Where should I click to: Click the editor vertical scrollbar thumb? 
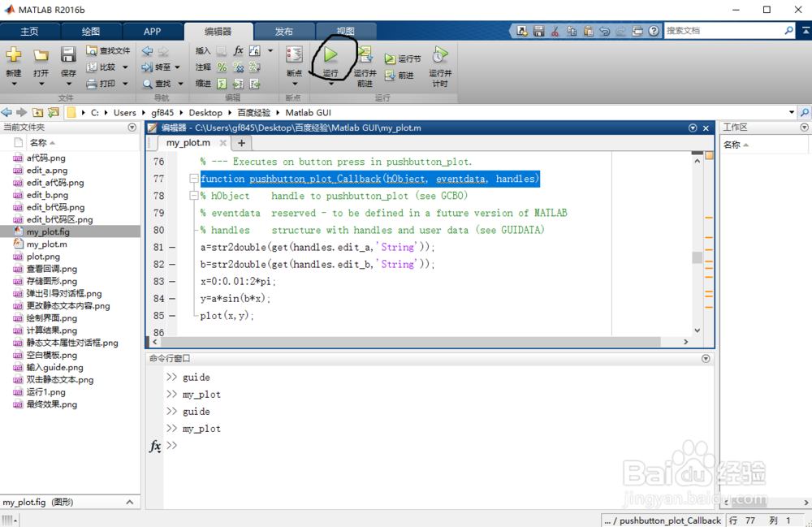pyautogui.click(x=697, y=257)
